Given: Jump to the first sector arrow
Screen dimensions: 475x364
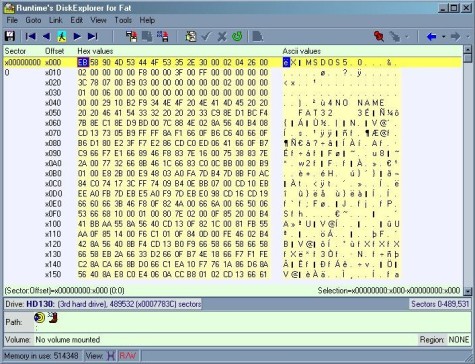Looking at the screenshot, I should coord(31,36).
